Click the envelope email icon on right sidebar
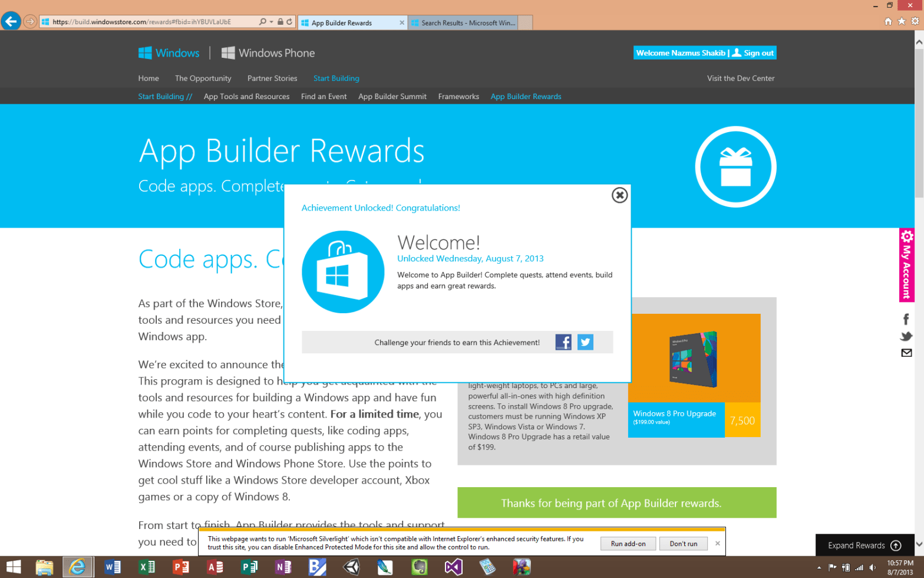Screen dimensions: 924x578 coord(906,353)
